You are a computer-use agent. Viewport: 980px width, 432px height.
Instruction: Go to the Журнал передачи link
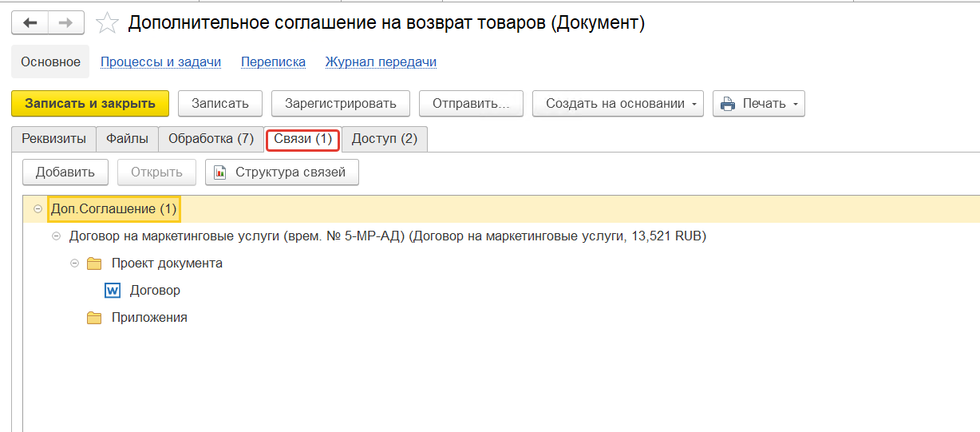381,61
